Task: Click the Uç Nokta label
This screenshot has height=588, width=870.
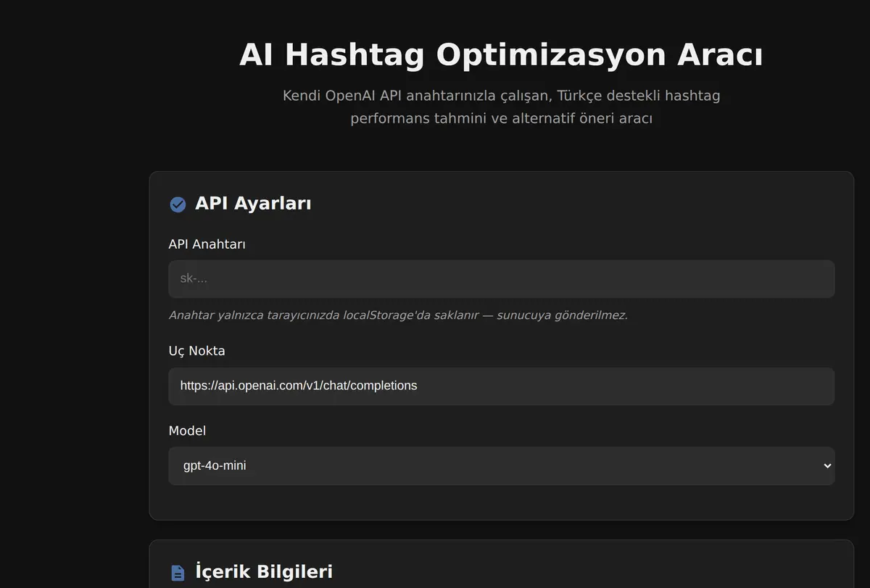Action: point(197,351)
